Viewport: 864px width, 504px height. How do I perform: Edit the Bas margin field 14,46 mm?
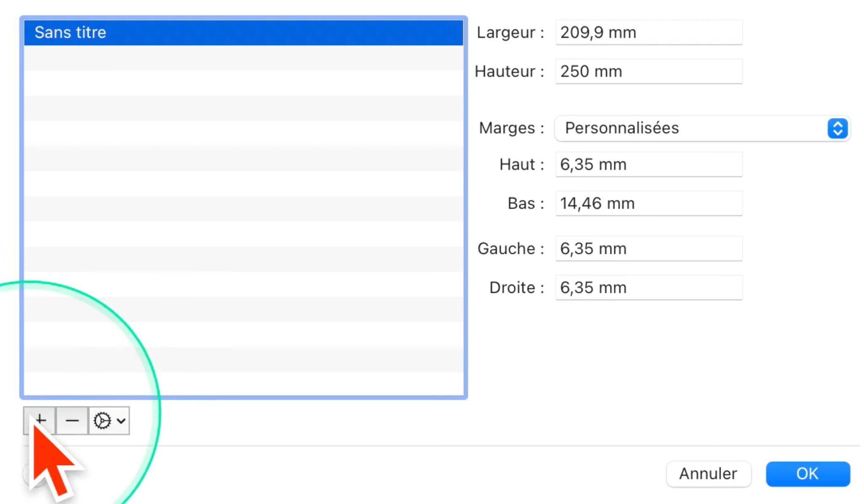[649, 203]
